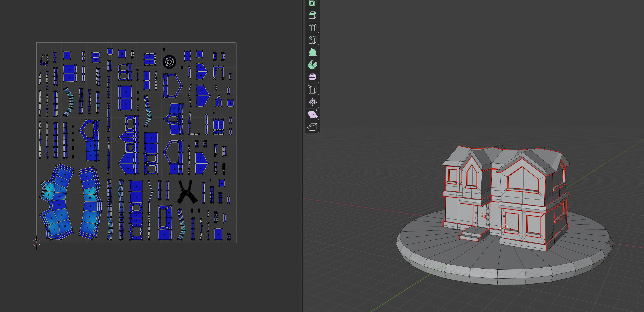Select the Inset Faces tool
This screenshot has height=312, width=644.
312,3
